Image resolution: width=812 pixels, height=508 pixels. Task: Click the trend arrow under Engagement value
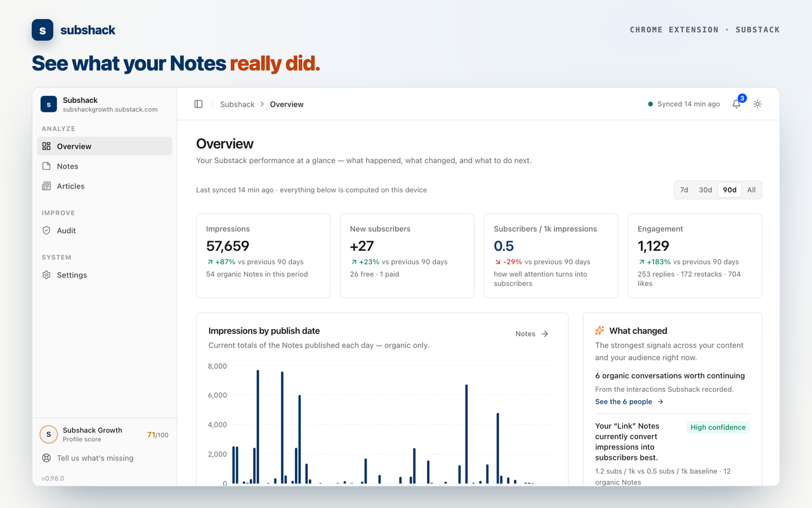(x=641, y=262)
